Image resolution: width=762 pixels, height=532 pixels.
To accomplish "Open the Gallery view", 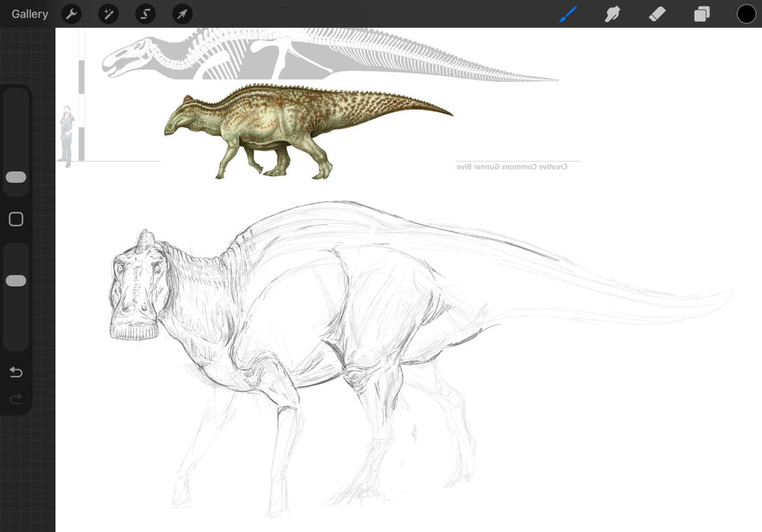I will (x=30, y=14).
